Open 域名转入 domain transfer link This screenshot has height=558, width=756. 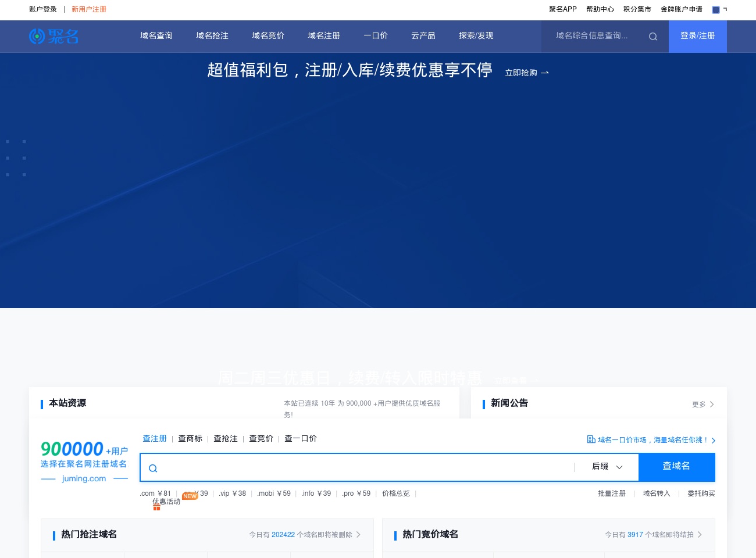[657, 493]
